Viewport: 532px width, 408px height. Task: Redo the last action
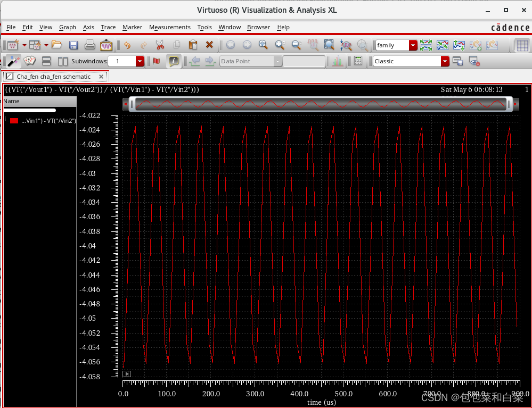pos(144,45)
